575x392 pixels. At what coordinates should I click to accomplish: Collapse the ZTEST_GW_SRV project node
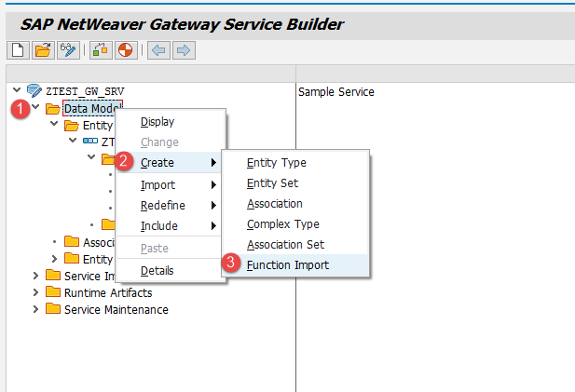(x=17, y=91)
